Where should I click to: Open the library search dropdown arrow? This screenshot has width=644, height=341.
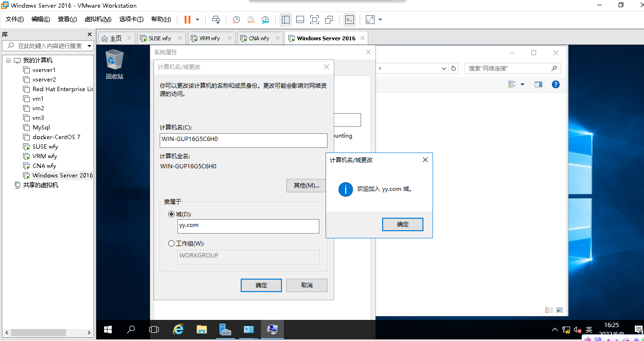point(89,46)
